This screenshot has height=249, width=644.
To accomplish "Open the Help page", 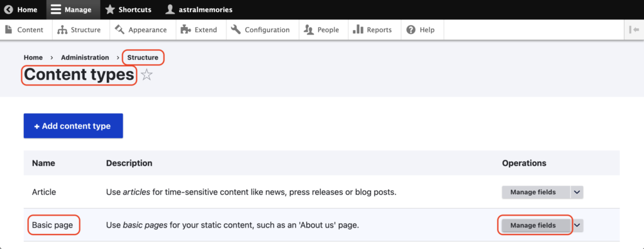I will [421, 30].
